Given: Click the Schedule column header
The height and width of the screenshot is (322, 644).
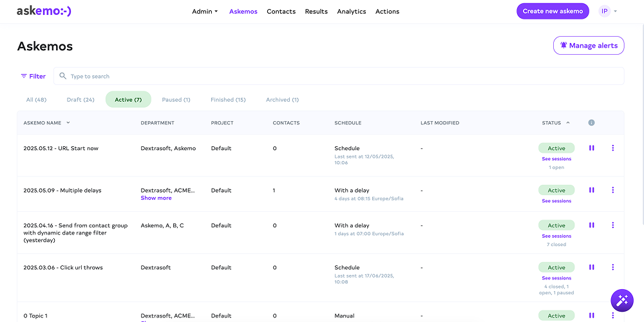Looking at the screenshot, I should 348,123.
